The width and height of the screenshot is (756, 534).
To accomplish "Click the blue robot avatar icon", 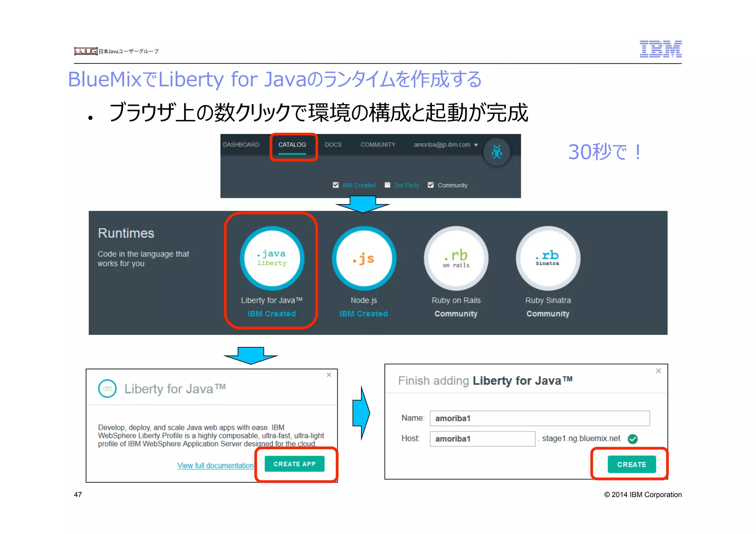I will point(497,152).
